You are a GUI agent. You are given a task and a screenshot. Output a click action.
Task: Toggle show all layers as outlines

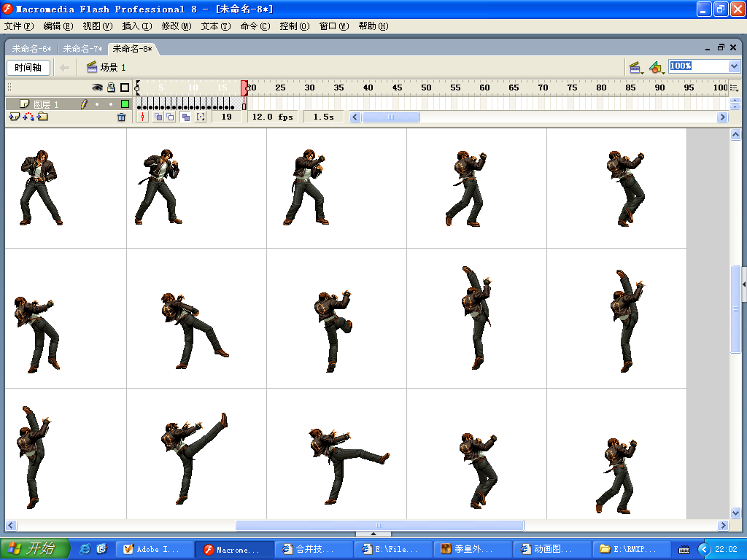125,87
